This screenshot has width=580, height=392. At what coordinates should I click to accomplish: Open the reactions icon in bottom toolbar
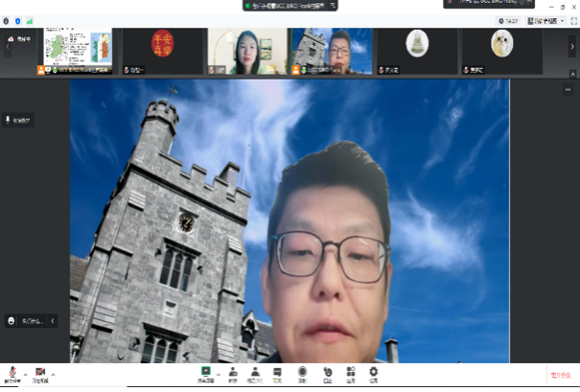tap(328, 372)
